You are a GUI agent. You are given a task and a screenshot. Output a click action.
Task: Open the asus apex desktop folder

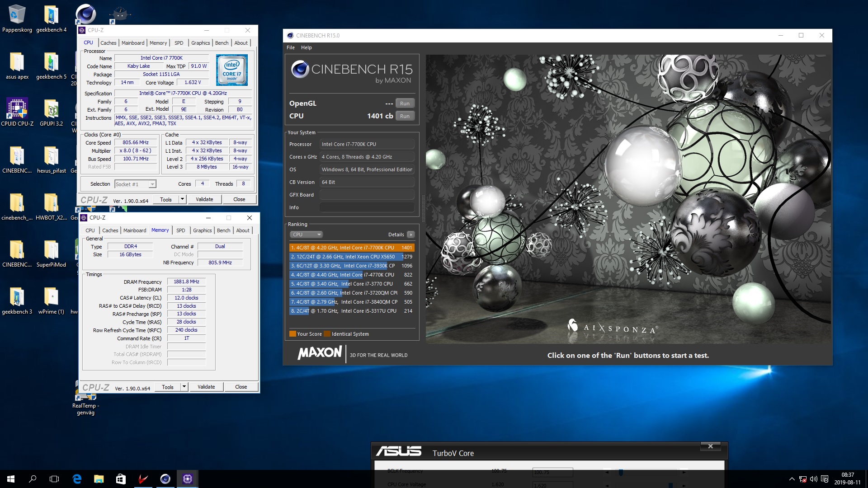tap(17, 66)
